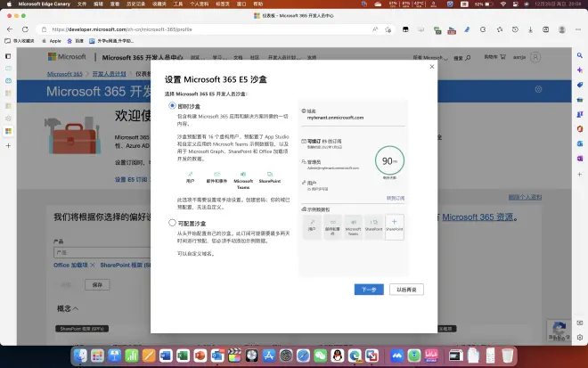
Task: Open Finder from the Dock
Action: (x=80, y=356)
